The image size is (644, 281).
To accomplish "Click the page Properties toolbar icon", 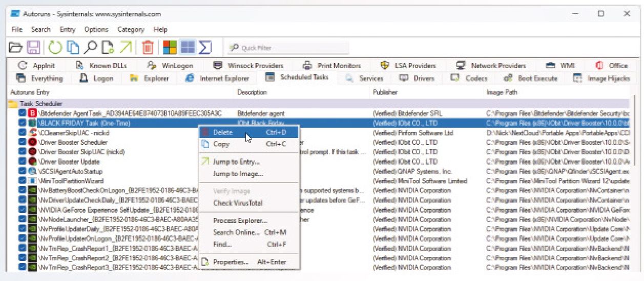I will pos(108,48).
